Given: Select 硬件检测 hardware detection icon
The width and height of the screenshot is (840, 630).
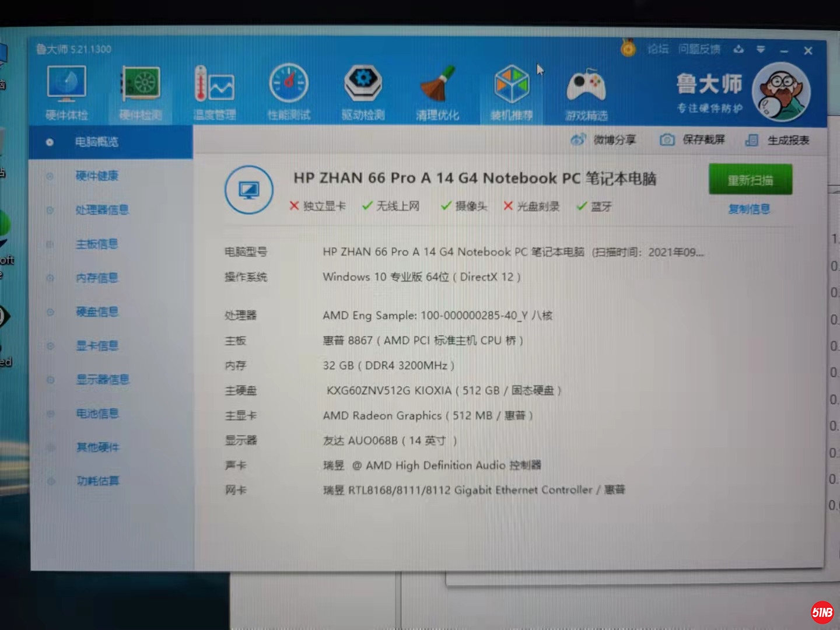Looking at the screenshot, I should tap(141, 92).
